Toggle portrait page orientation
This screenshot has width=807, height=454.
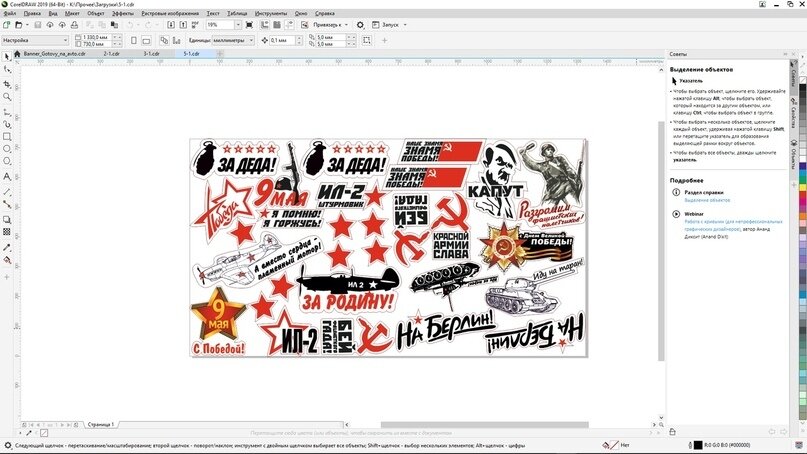(x=134, y=40)
